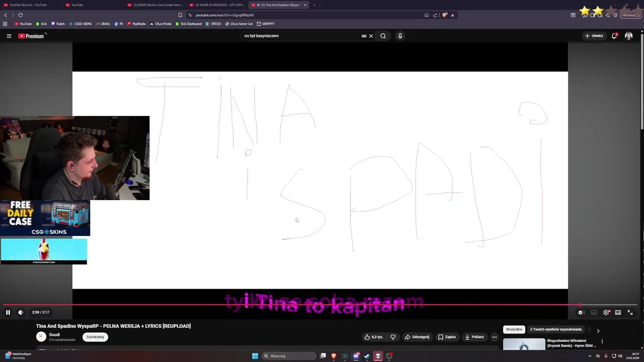
Task: Open more actions ellipsis under the video
Action: (495, 337)
